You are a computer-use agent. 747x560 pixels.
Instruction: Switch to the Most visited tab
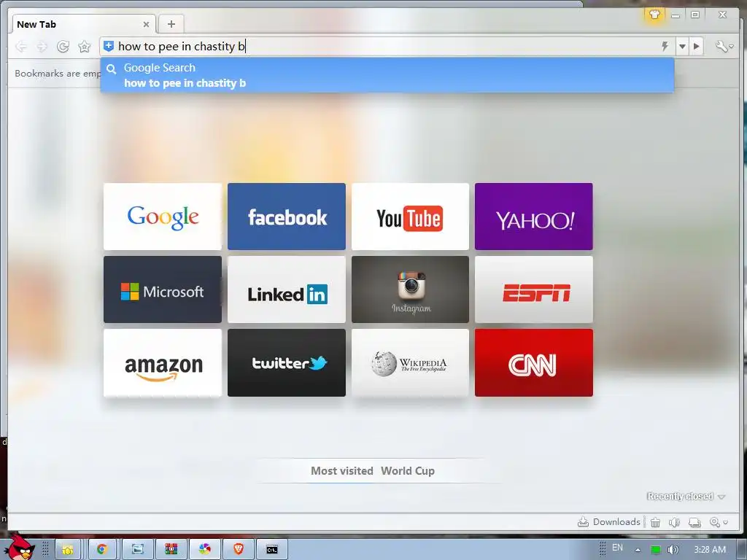[341, 471]
